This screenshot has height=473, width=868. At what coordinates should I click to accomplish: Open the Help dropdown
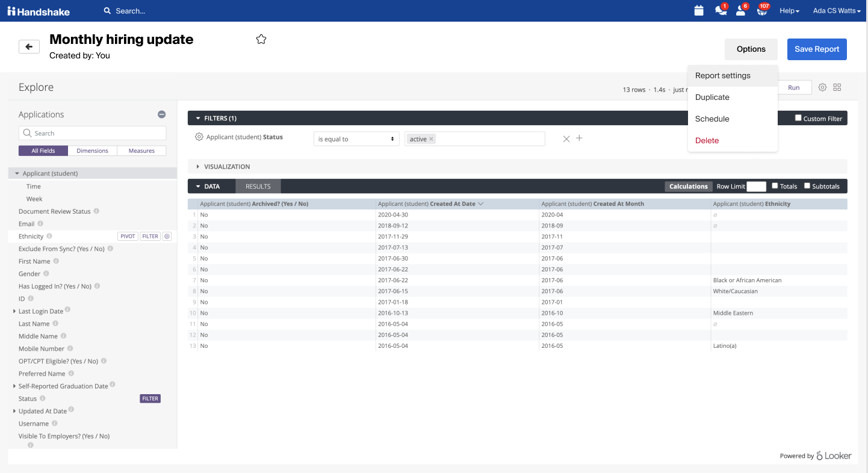point(789,11)
